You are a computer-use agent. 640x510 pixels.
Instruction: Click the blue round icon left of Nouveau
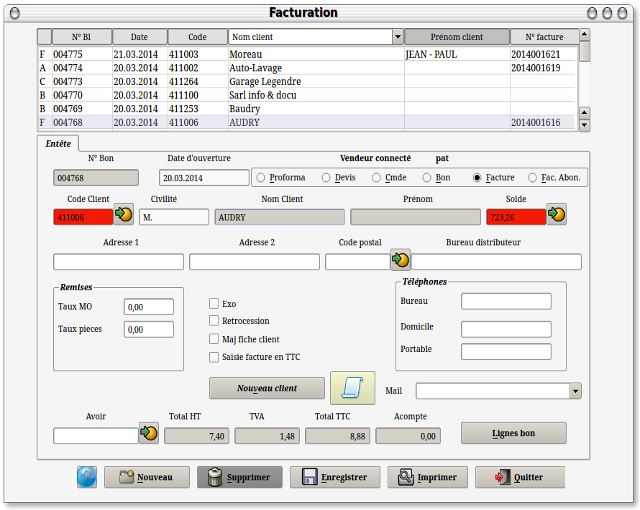pos(87,477)
